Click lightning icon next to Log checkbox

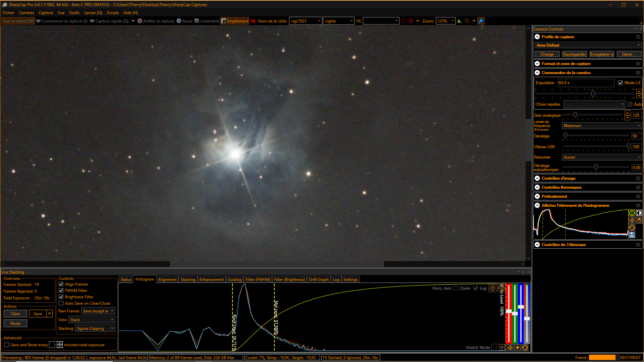(x=492, y=288)
